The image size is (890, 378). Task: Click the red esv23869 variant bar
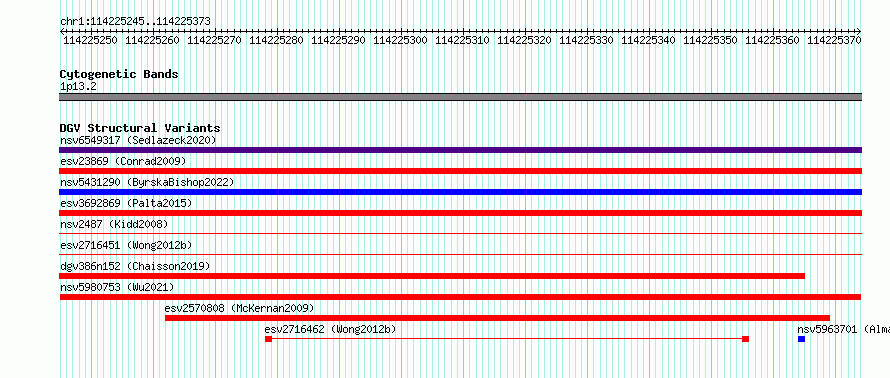pyautogui.click(x=460, y=171)
